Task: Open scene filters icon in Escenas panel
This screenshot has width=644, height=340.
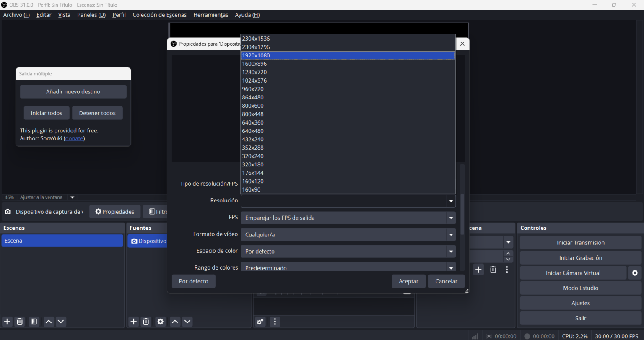Action: click(34, 322)
